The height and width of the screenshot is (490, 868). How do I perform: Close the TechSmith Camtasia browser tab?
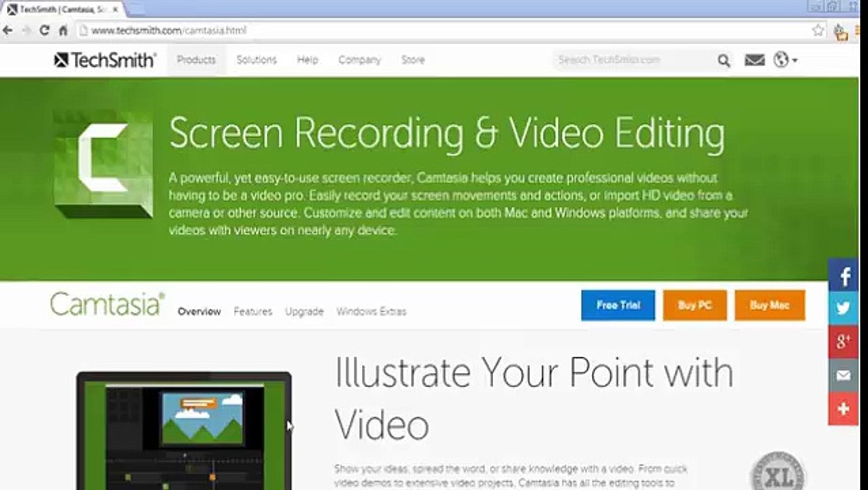[115, 10]
